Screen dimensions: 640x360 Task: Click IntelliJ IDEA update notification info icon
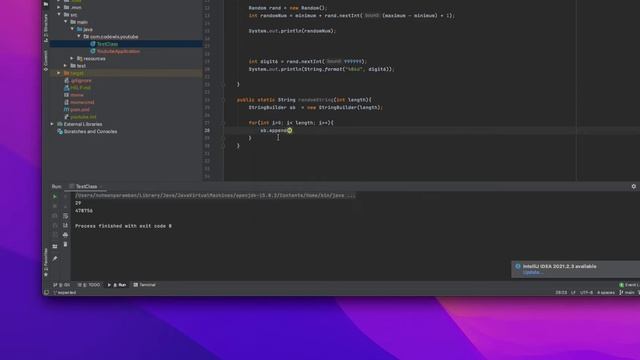point(518,267)
